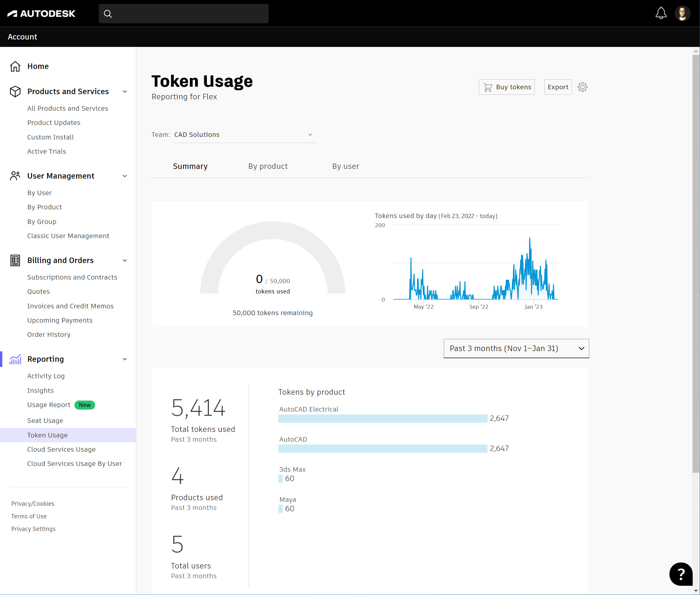Collapse the Billing and Orders section chevron

[125, 260]
